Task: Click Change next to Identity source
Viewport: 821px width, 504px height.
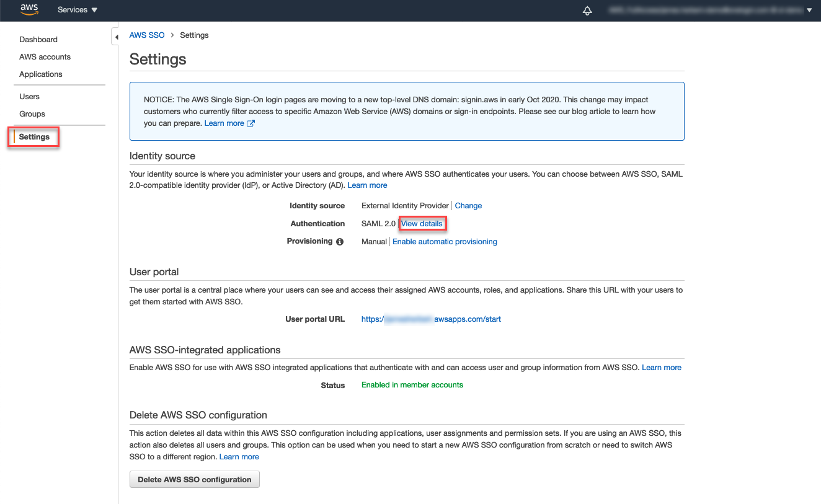Action: (468, 205)
